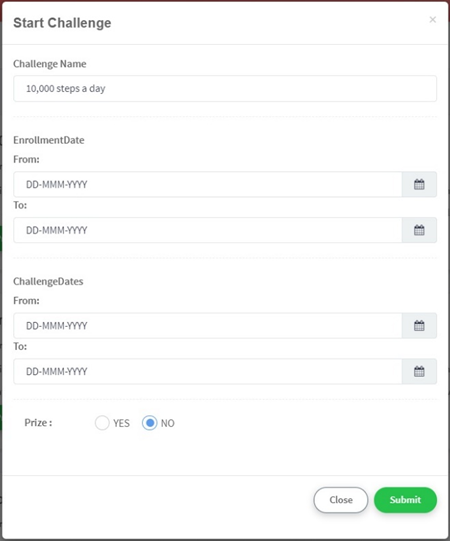Focus the ChallengeDates From date field
This screenshot has height=541, width=450.
(x=208, y=326)
